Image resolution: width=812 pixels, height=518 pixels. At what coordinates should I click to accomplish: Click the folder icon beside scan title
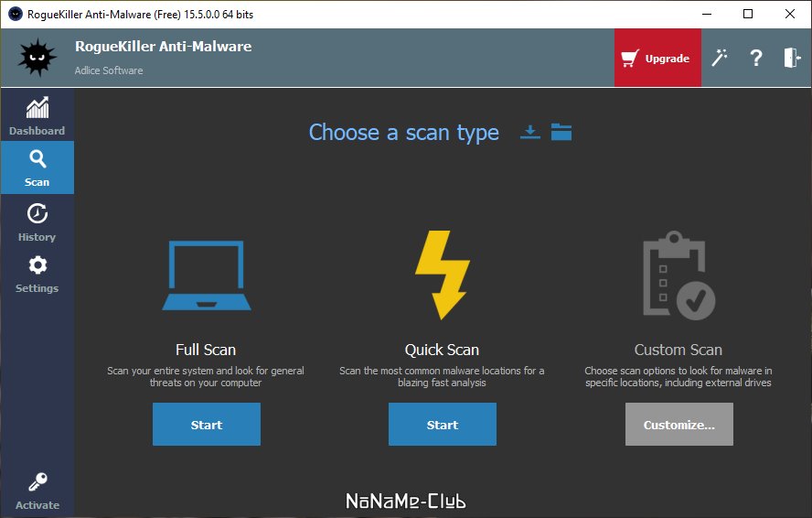561,132
